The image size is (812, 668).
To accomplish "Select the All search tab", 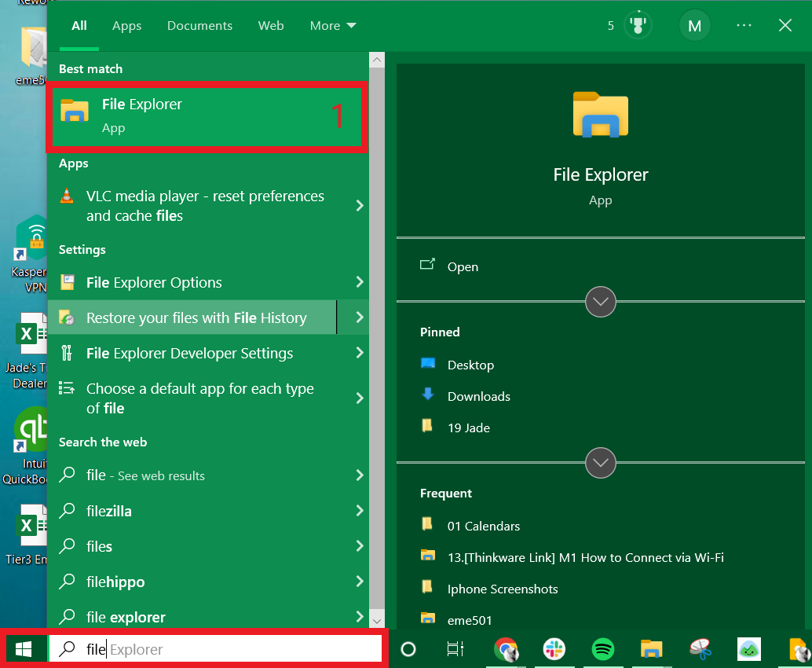I will (x=79, y=25).
